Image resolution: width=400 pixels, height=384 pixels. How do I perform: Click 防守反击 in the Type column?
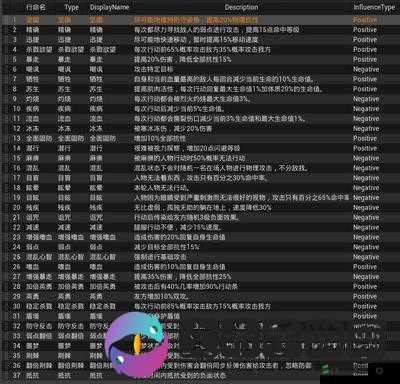pos(71,326)
